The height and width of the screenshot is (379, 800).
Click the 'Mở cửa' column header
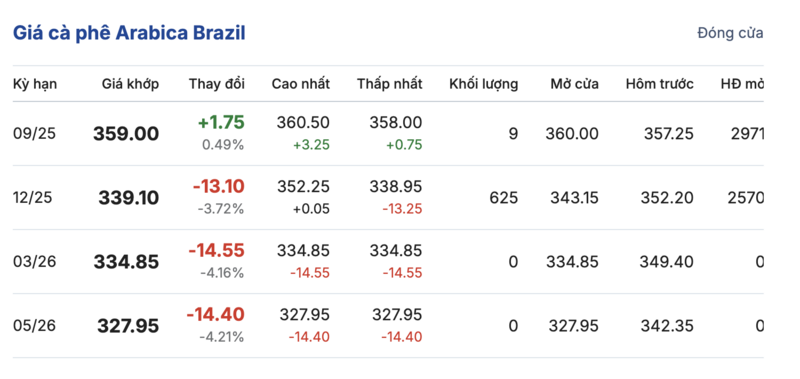point(574,84)
